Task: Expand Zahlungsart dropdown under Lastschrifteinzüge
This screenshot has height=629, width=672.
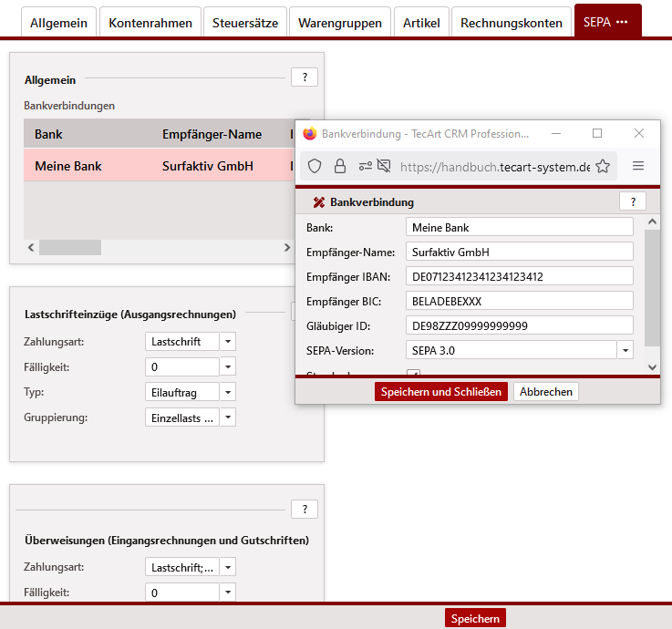Action: [x=228, y=342]
